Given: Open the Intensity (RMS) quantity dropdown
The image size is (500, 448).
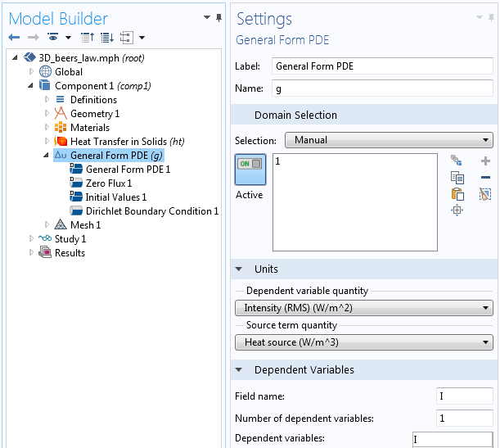Looking at the screenshot, I should pyautogui.click(x=364, y=308).
